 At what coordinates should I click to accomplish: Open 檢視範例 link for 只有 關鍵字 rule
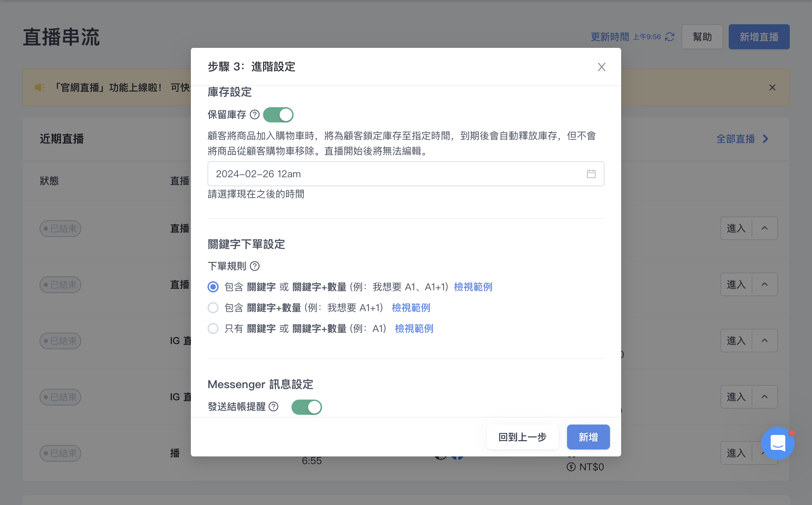pos(414,328)
